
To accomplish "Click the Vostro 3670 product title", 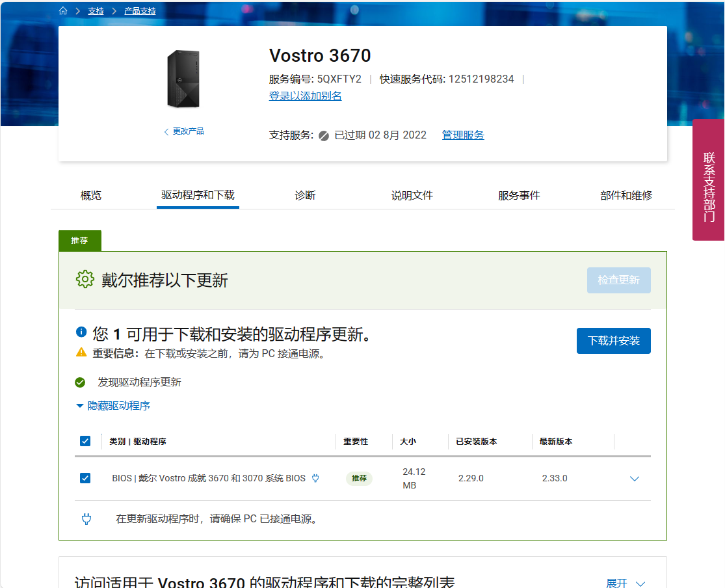I will (320, 55).
